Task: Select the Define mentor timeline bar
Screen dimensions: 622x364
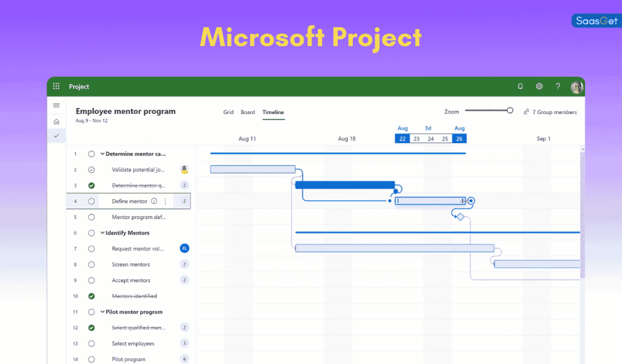Action: click(430, 201)
